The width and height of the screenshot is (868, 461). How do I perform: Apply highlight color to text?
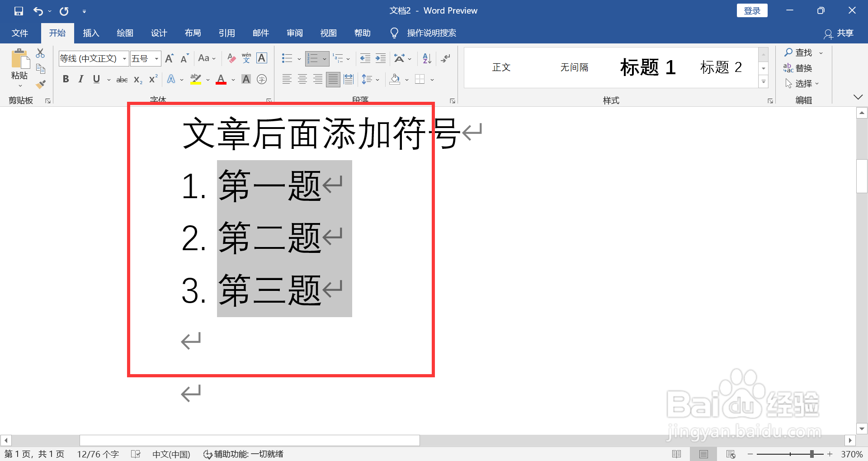point(195,79)
